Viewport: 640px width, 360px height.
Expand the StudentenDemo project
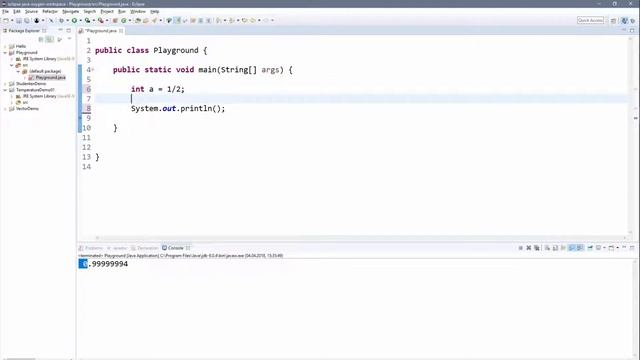coord(5,84)
